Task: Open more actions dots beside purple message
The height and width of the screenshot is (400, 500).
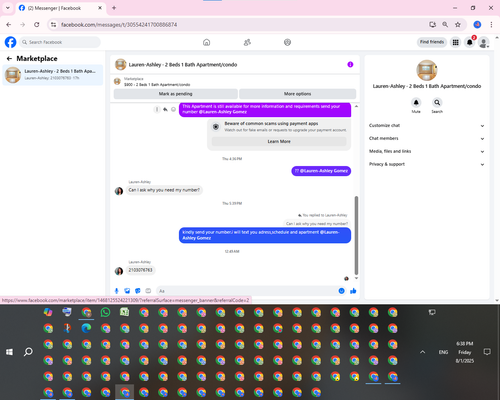Action: pyautogui.click(x=157, y=109)
